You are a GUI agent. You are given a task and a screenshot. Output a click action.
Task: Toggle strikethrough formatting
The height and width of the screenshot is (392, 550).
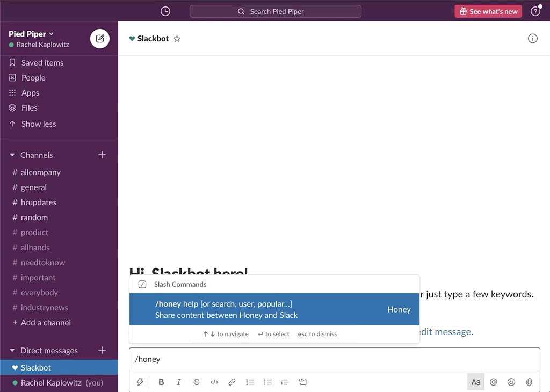pyautogui.click(x=197, y=382)
